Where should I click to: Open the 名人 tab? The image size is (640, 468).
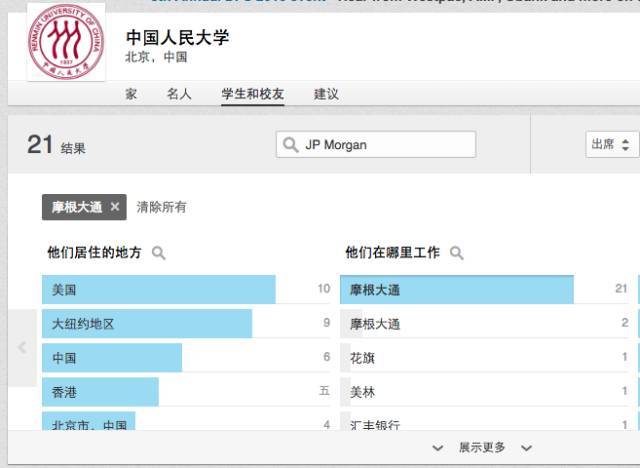tap(179, 94)
